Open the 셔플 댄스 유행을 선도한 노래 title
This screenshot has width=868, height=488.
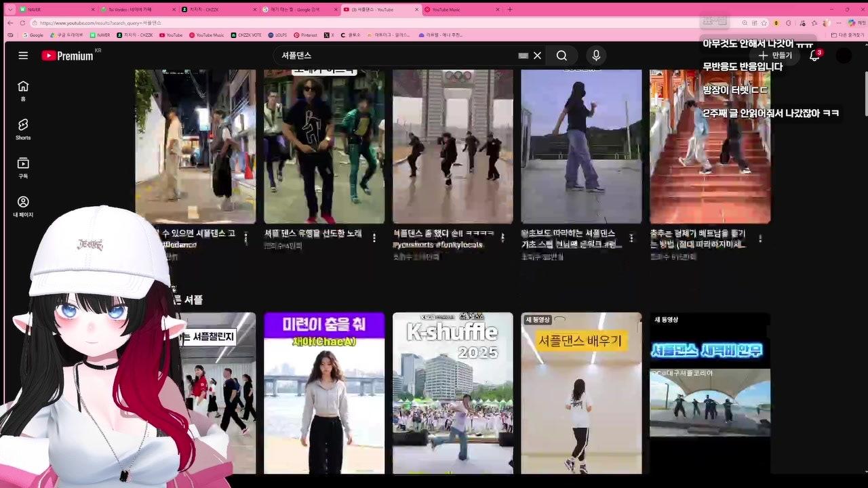tap(313, 233)
